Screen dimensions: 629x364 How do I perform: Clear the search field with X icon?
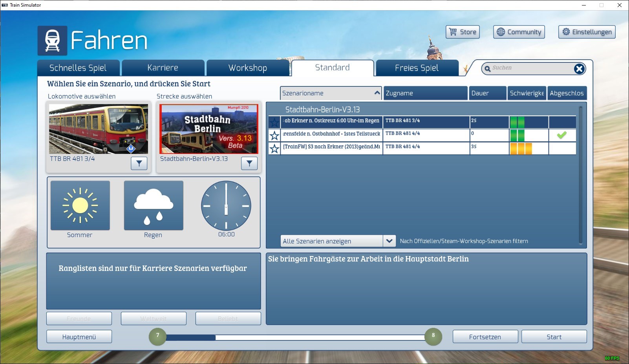(579, 69)
